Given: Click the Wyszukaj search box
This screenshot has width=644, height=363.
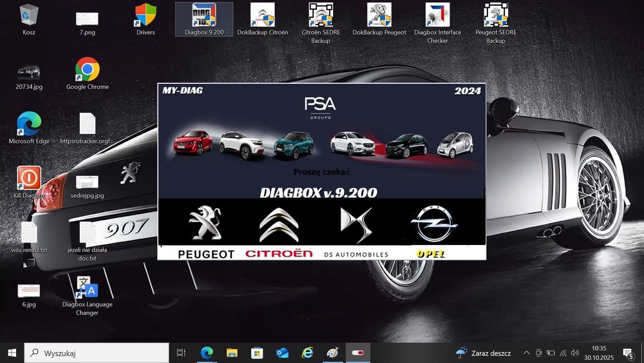Looking at the screenshot, I should click(x=97, y=353).
